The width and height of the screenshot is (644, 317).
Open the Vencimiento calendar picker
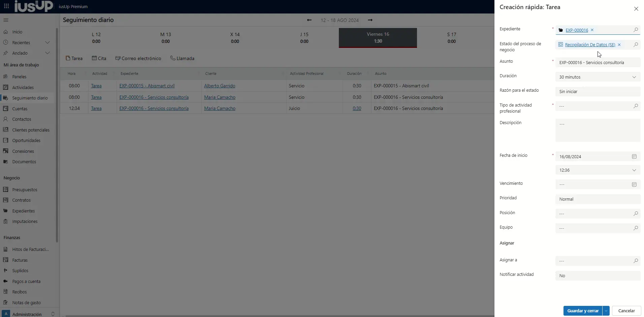pos(634,184)
